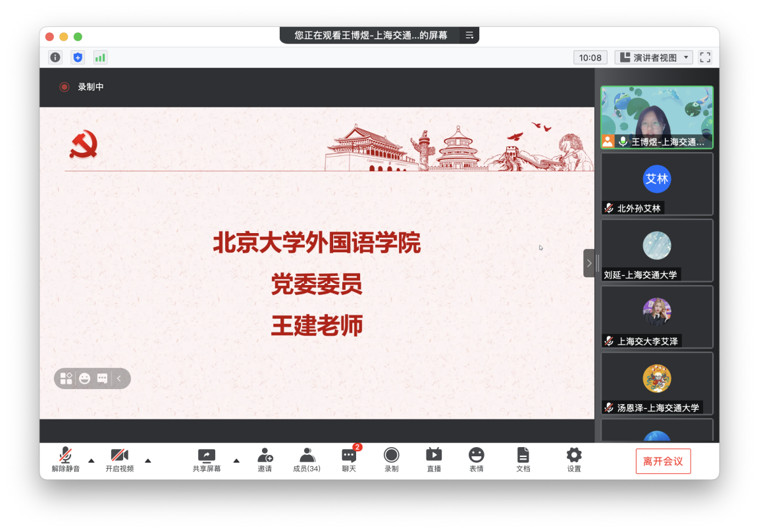The height and width of the screenshot is (532, 759).
Task: Click the host icon on 王博煜 tile
Action: [608, 142]
